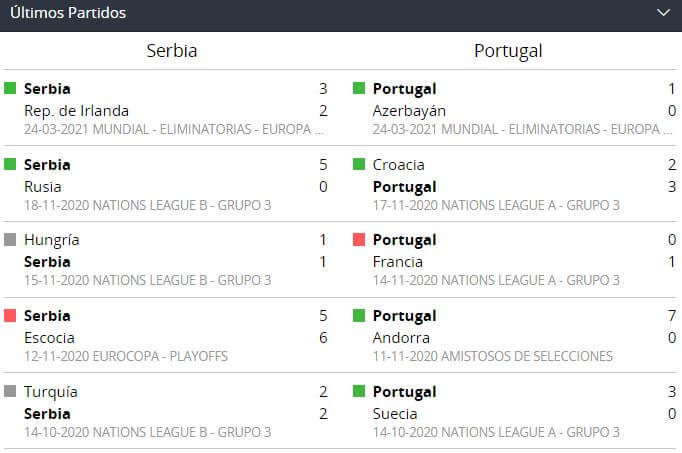Viewport: 682px width, 453px height.
Task: Click green win indicator for Serbia vs Rep. de Irlanda
Action: pos(11,89)
